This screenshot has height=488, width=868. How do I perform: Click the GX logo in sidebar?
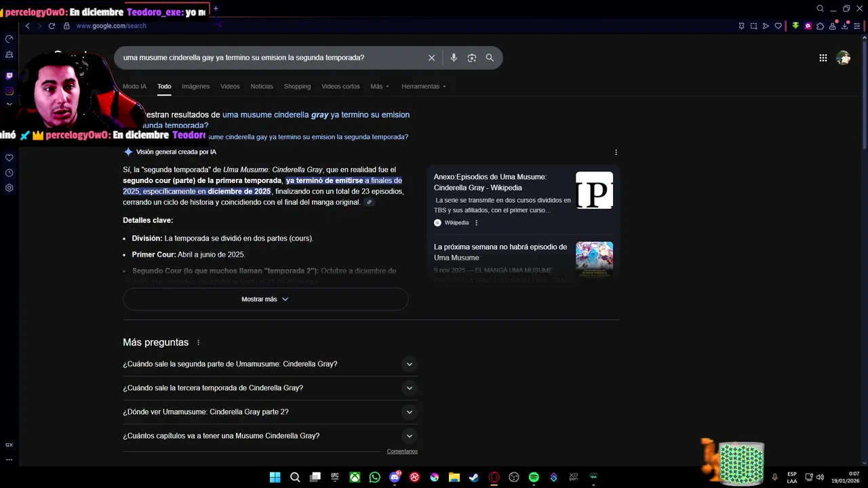click(x=9, y=445)
